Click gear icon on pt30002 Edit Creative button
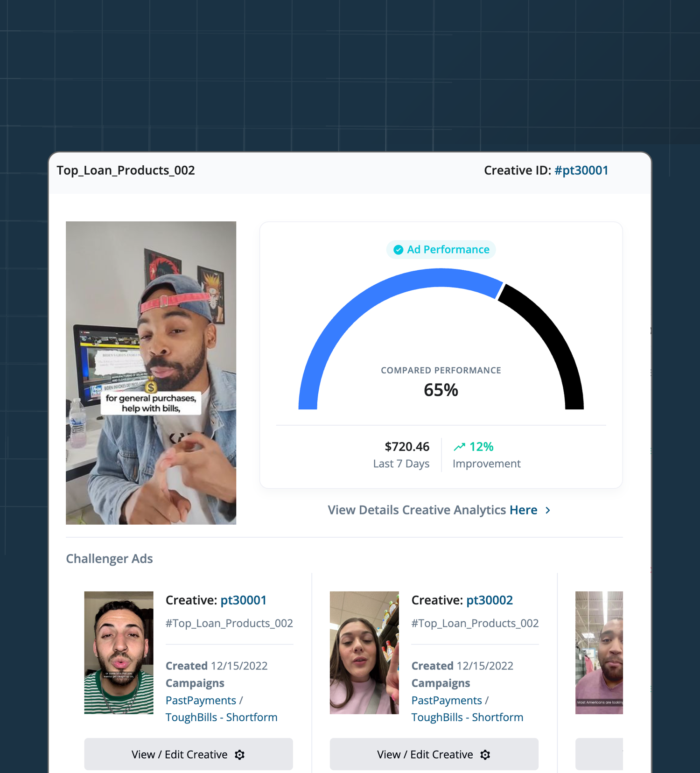This screenshot has width=700, height=773. (x=485, y=755)
